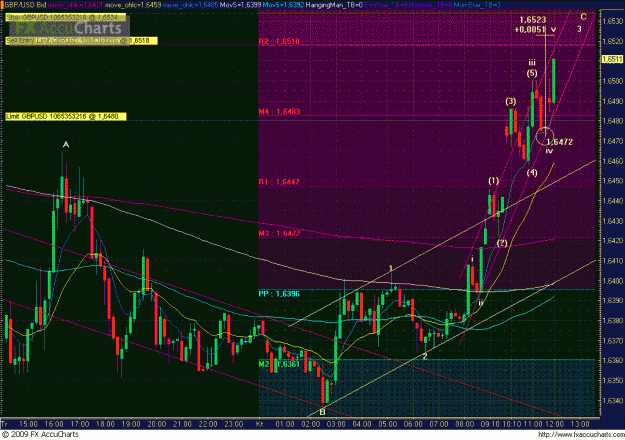Click 13:00 on the time axis
Viewport: 625px width, 440px height.
point(580,424)
